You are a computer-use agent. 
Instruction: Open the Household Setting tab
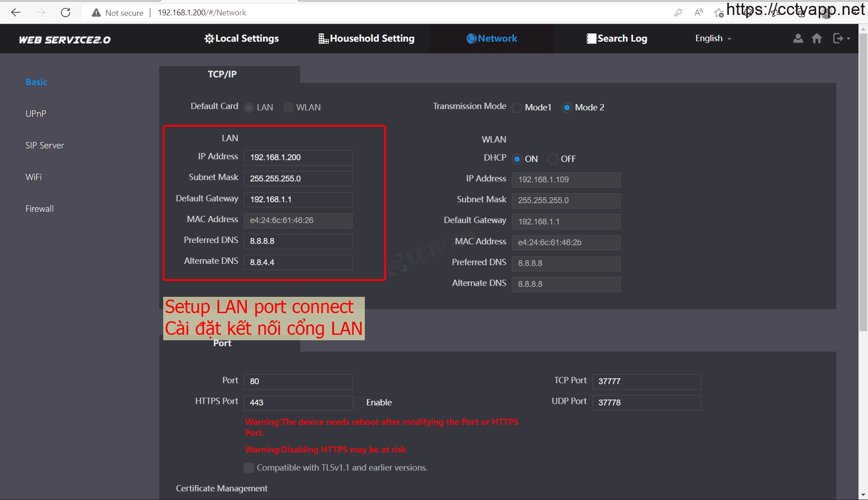pos(366,38)
